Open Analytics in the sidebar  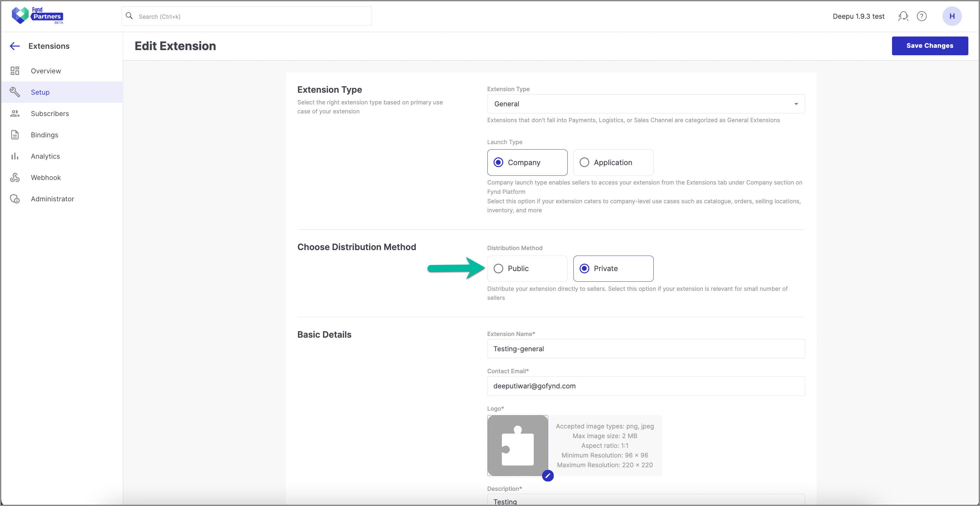pos(62,156)
